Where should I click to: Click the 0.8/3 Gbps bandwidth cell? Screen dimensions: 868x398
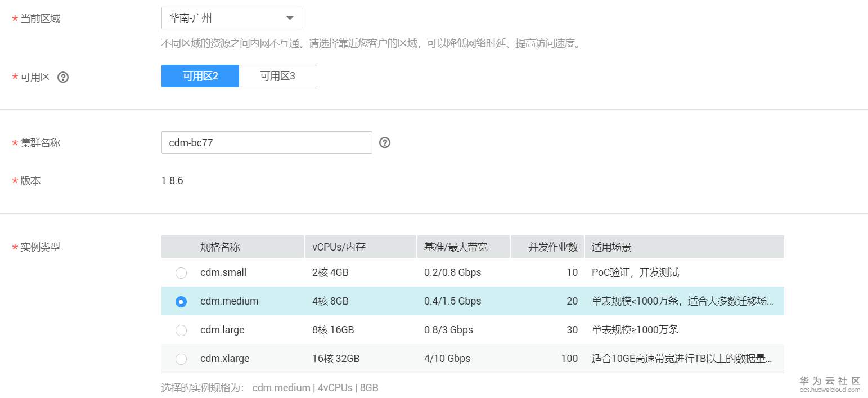pos(448,330)
